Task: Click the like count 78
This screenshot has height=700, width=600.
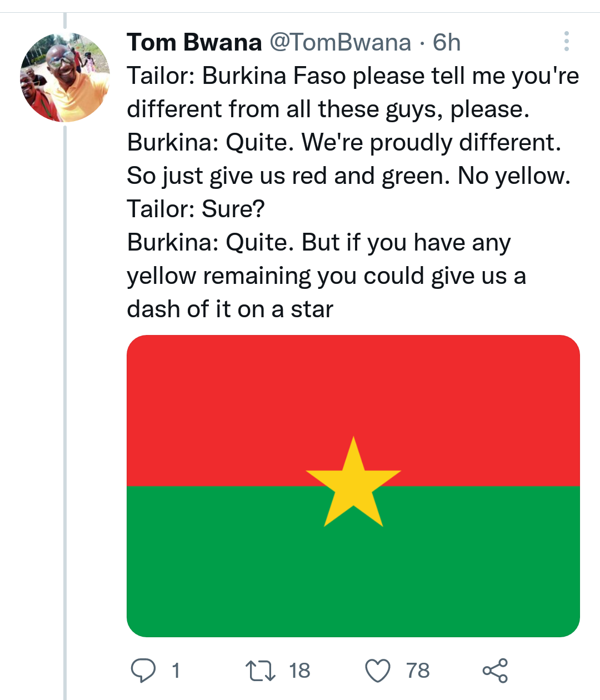Action: [x=418, y=671]
